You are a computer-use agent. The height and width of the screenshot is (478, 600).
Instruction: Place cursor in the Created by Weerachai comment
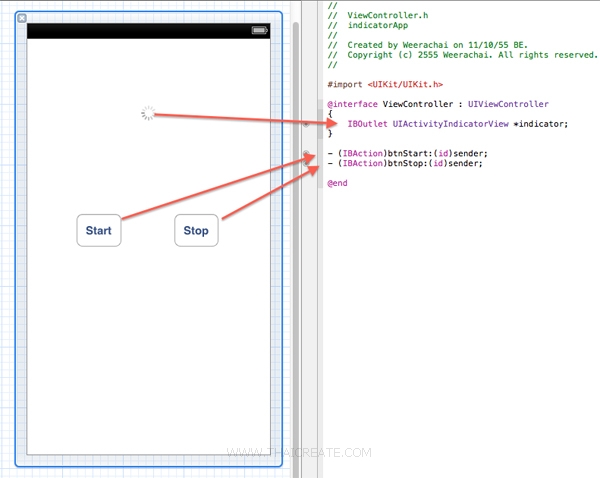coord(427,45)
